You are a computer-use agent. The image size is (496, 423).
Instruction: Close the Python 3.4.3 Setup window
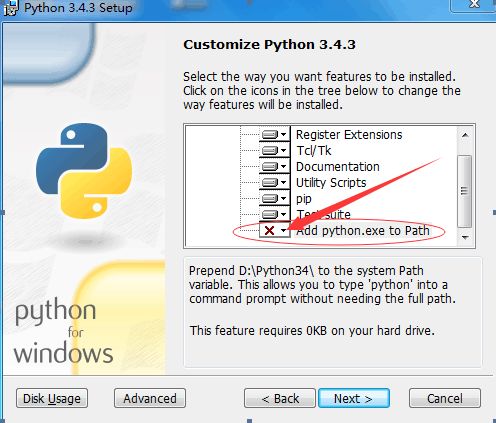pyautogui.click(x=474, y=5)
